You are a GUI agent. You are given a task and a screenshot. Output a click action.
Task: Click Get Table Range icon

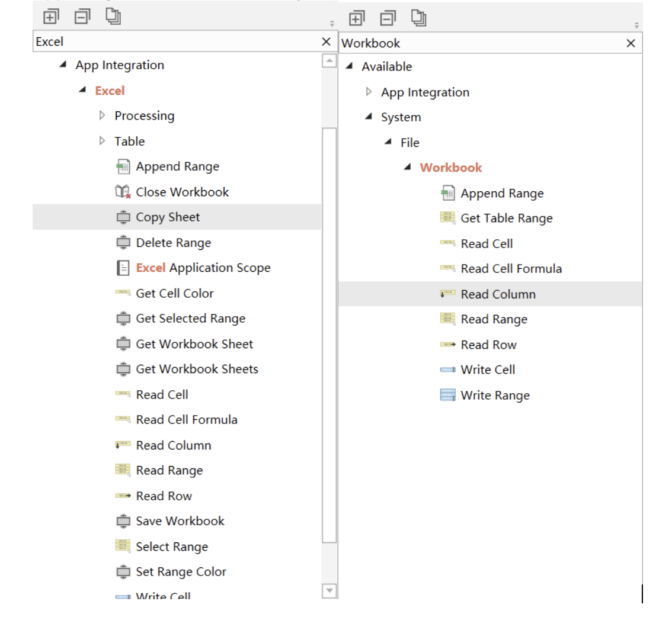point(448,218)
